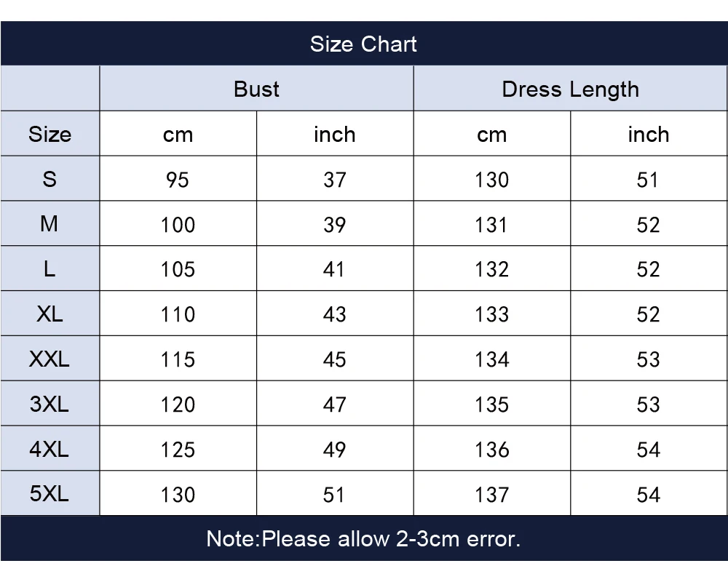Select dress length 137 cm cell
Viewport: 728px width, 582px height.
click(x=491, y=495)
